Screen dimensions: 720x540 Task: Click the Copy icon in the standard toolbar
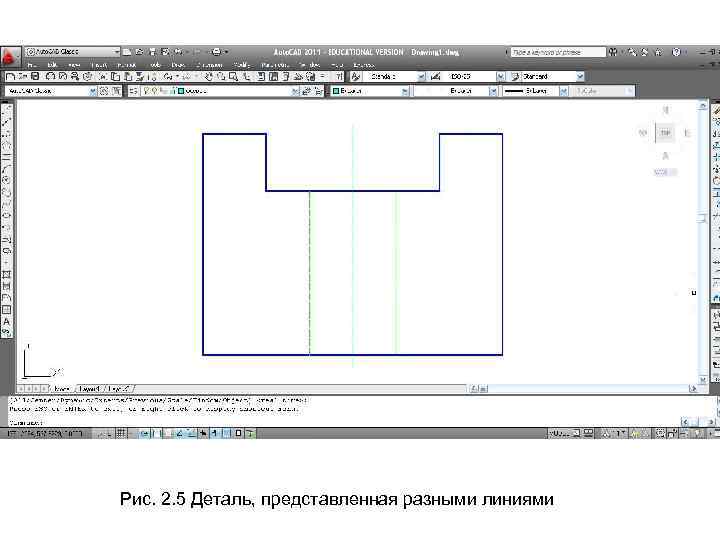tap(116, 76)
